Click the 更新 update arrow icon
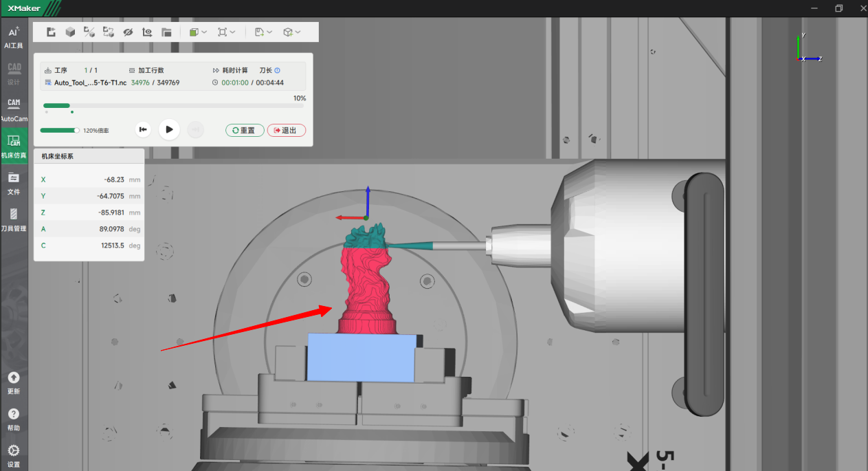Viewport: 868px width, 471px height. click(14, 382)
